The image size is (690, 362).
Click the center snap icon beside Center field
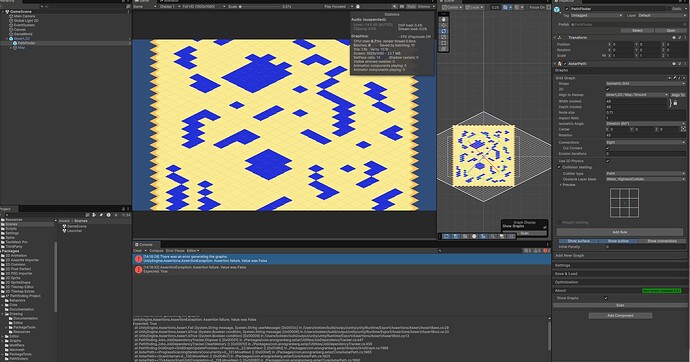pyautogui.click(x=683, y=129)
